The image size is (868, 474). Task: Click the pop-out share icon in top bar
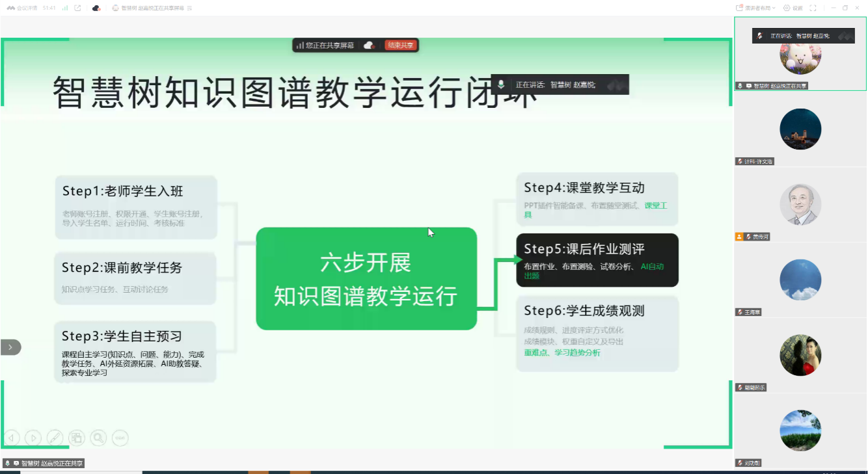(x=78, y=8)
